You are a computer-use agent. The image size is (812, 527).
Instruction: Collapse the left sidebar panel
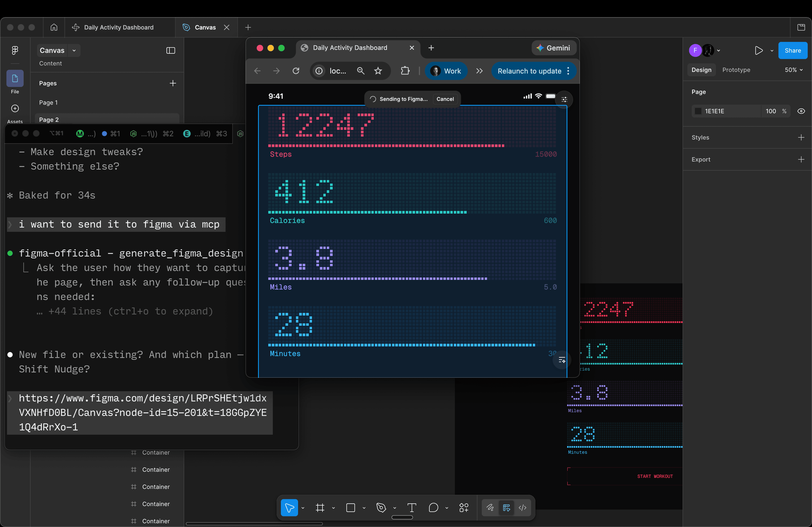[x=171, y=50]
